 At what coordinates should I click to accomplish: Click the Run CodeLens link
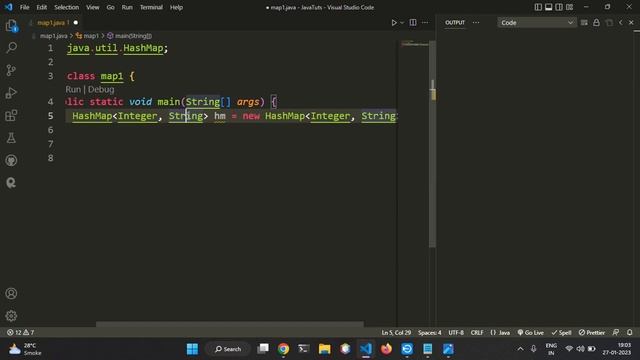(73, 89)
